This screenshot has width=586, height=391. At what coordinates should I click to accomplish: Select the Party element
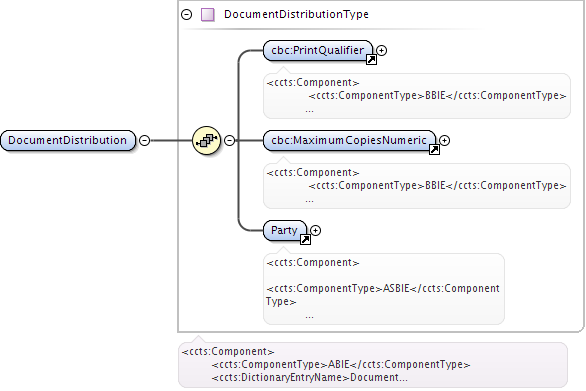(x=284, y=231)
